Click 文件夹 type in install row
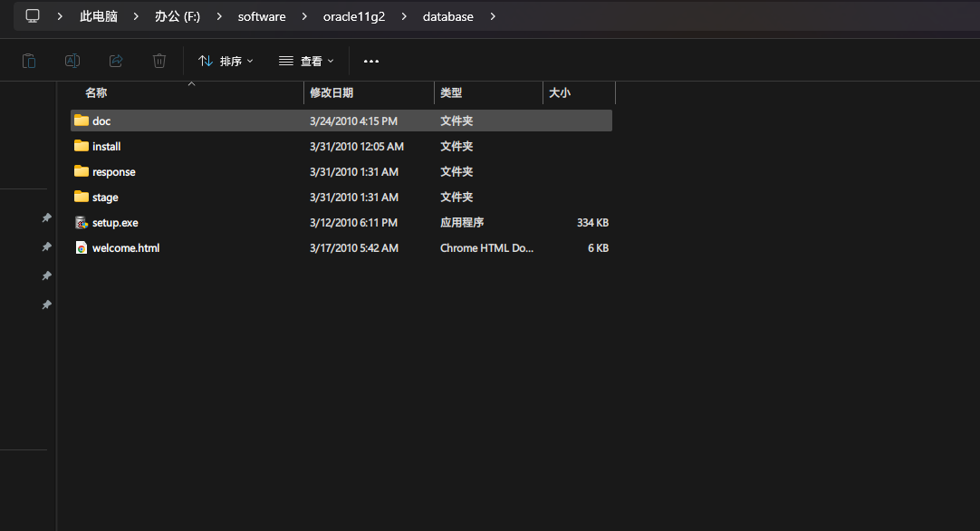This screenshot has width=980, height=531. tap(456, 147)
